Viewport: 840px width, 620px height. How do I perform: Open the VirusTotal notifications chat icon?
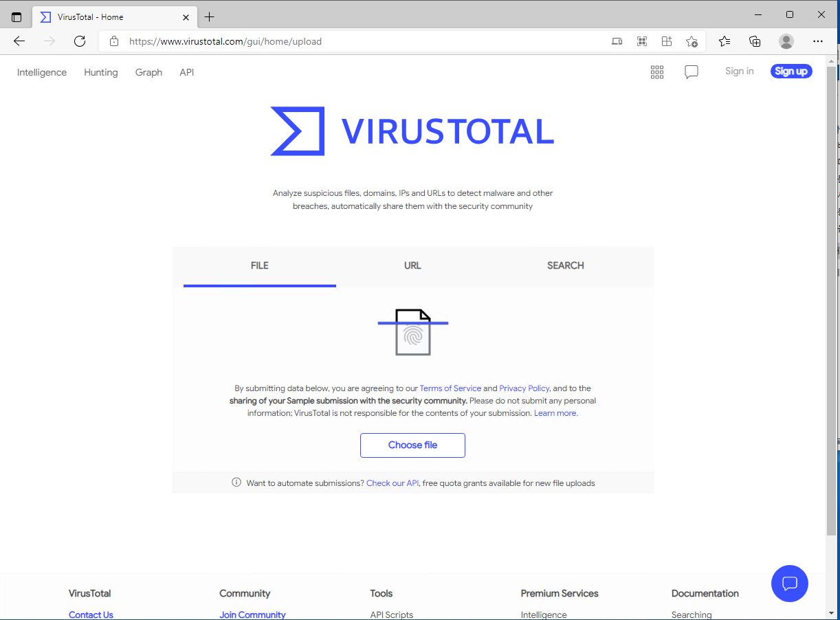692,72
